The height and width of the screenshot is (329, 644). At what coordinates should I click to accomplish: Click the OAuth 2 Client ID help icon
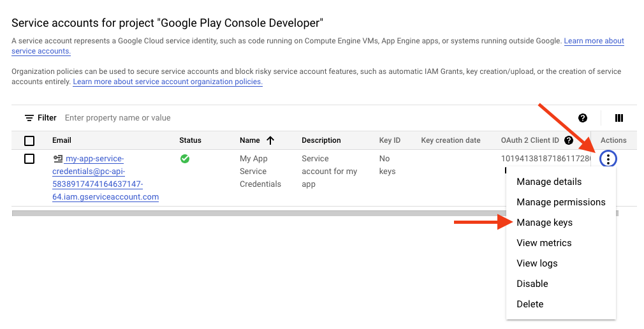pyautogui.click(x=568, y=140)
